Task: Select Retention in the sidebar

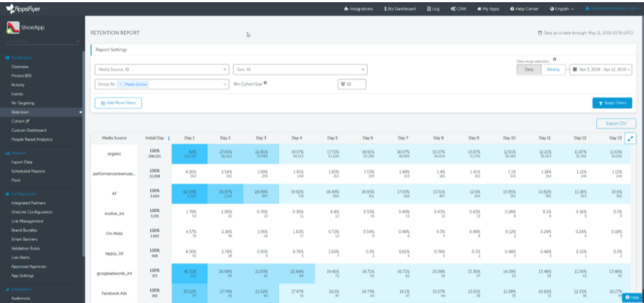Action: click(20, 112)
